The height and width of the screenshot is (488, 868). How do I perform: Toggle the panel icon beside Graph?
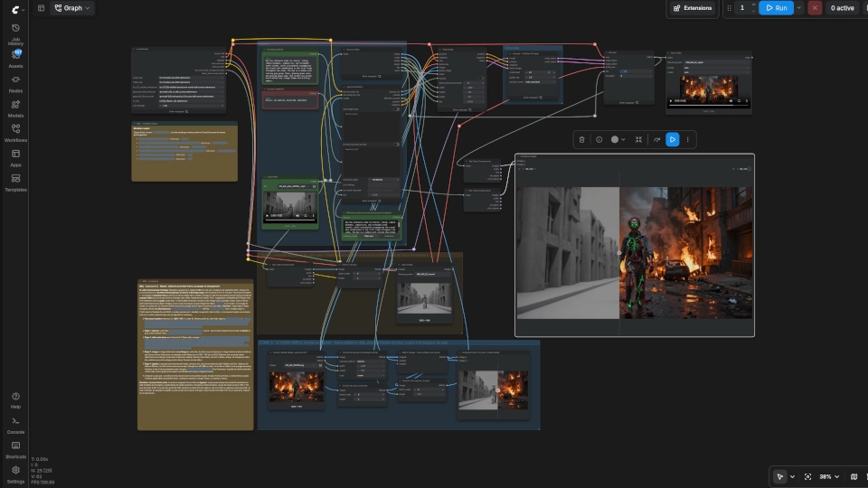[x=41, y=8]
